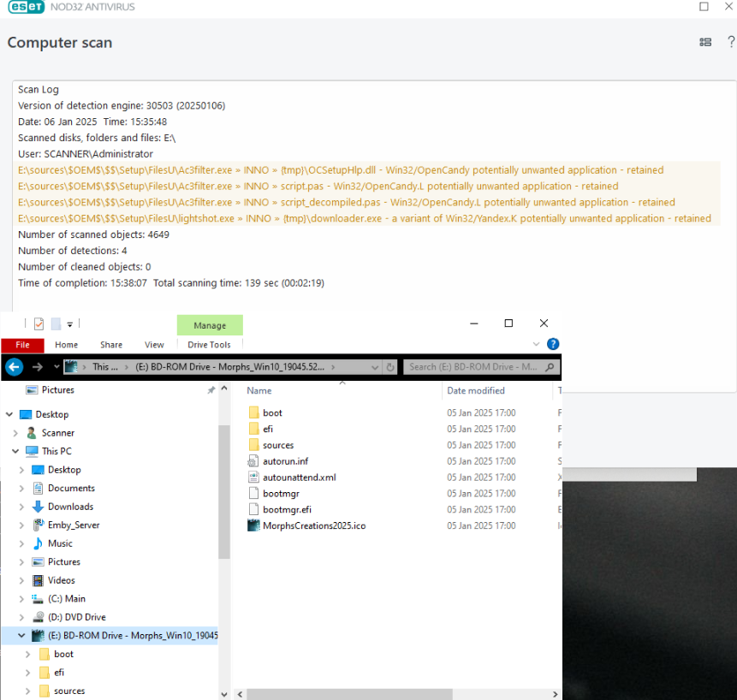The height and width of the screenshot is (700, 737).
Task: Go back in File Explorer
Action: [15, 367]
